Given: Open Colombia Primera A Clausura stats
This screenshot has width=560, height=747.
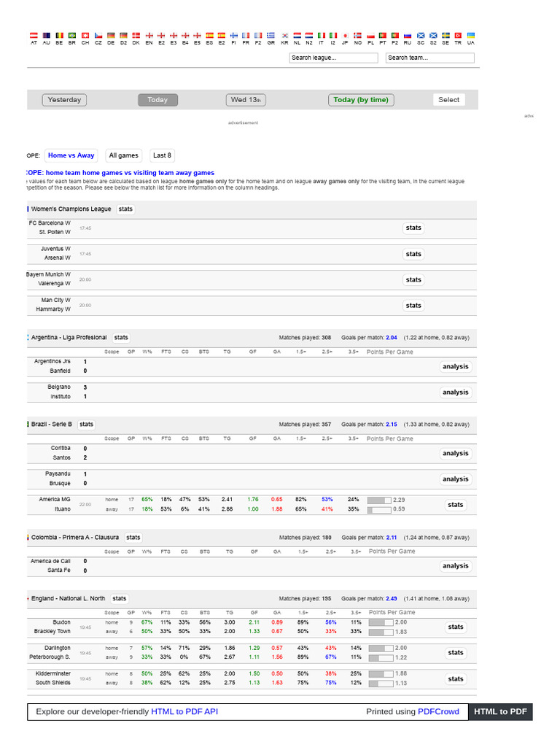Looking at the screenshot, I should (133, 538).
